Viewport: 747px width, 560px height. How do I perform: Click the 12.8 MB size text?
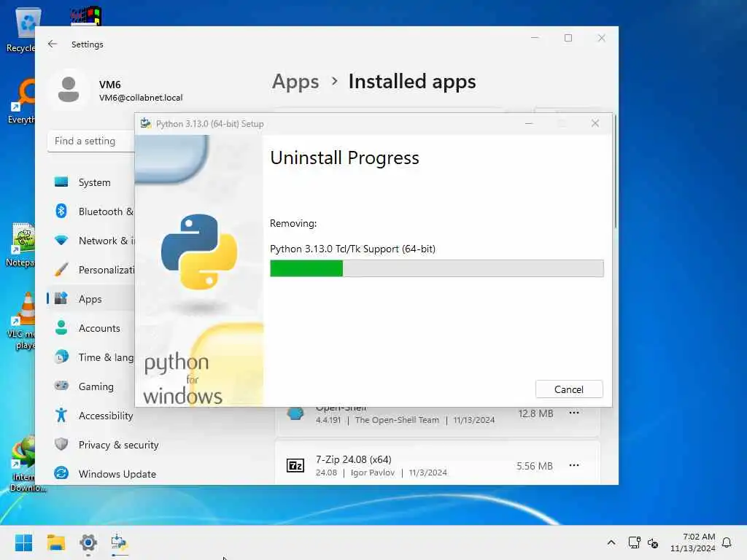(536, 413)
